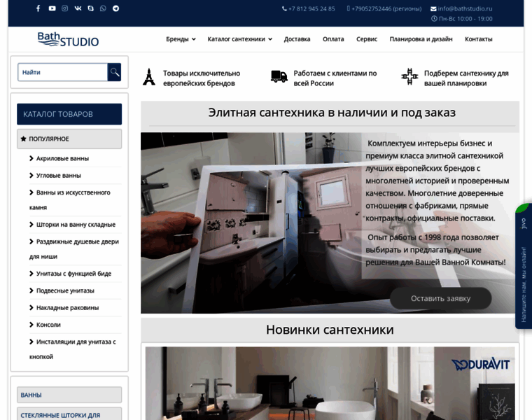This screenshot has height=420, width=532.
Task: Open the Facebook social icon
Action: (x=38, y=8)
